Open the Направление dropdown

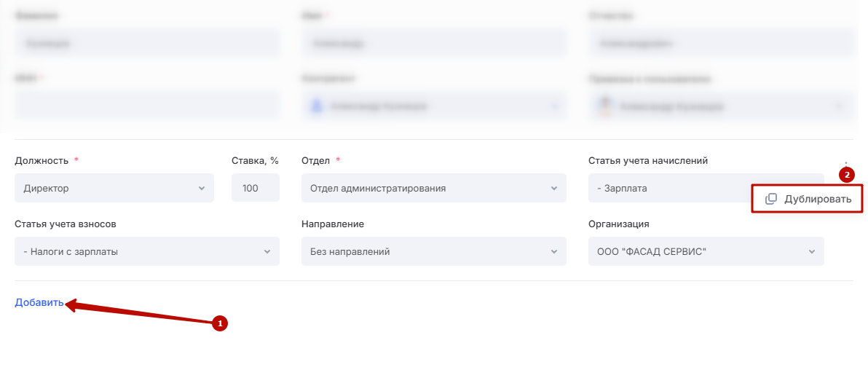pyautogui.click(x=433, y=251)
